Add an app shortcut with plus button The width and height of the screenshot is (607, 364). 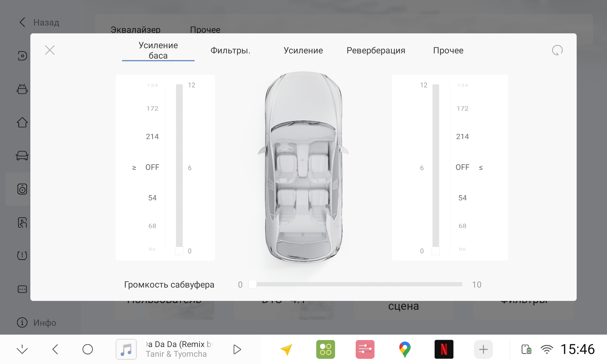tap(483, 349)
